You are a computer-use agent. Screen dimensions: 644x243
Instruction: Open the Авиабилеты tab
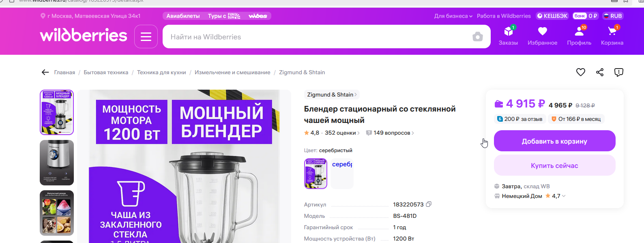[x=183, y=16]
